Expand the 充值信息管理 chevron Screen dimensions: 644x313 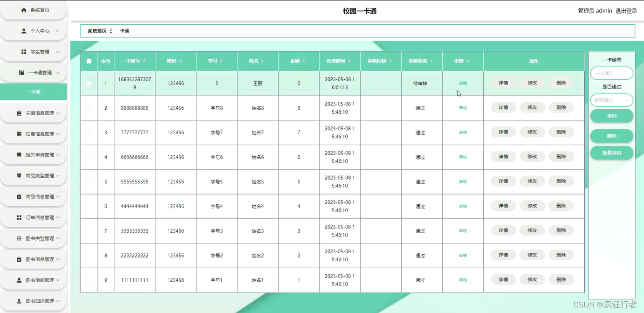pyautogui.click(x=58, y=113)
